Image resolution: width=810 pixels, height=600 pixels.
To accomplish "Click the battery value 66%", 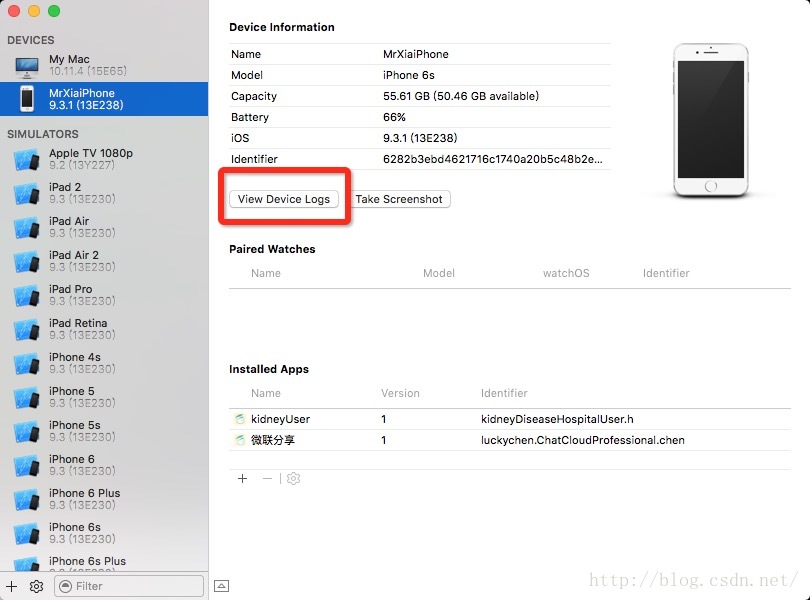I will pyautogui.click(x=394, y=117).
